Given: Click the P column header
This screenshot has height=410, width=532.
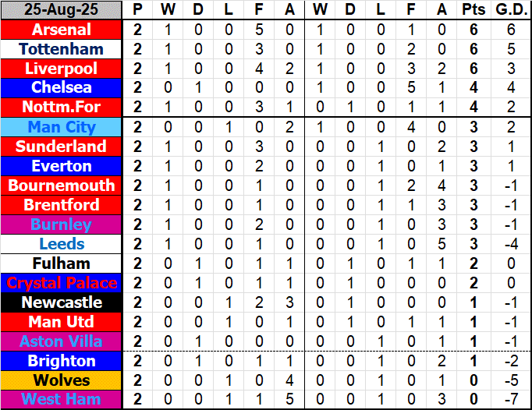Looking at the screenshot, I should tap(138, 10).
